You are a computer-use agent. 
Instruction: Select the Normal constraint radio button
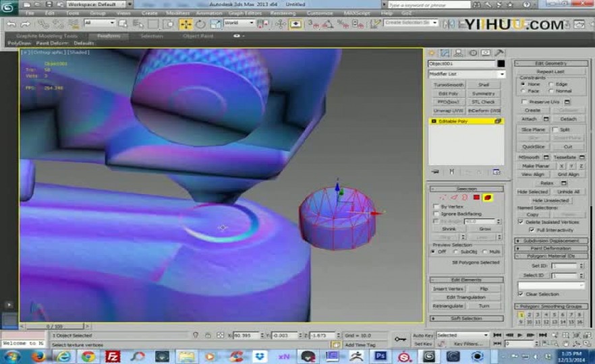(x=550, y=91)
